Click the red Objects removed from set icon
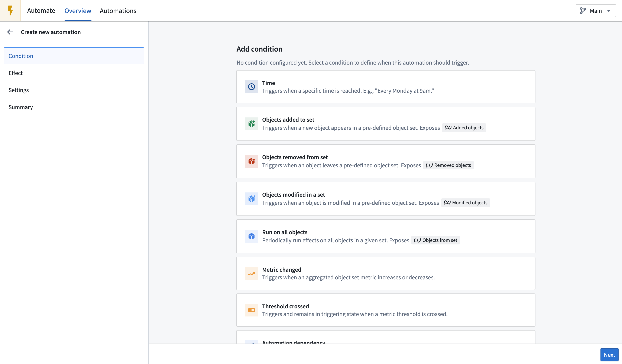 click(251, 161)
